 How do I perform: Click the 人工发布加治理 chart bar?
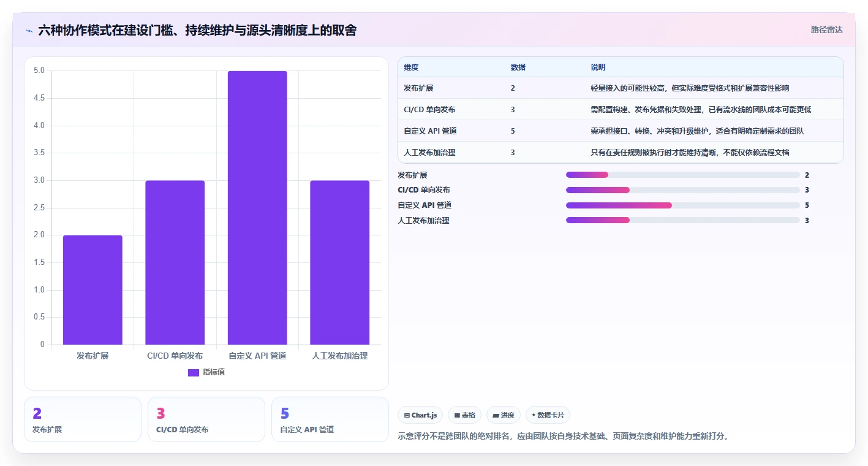tap(340, 262)
